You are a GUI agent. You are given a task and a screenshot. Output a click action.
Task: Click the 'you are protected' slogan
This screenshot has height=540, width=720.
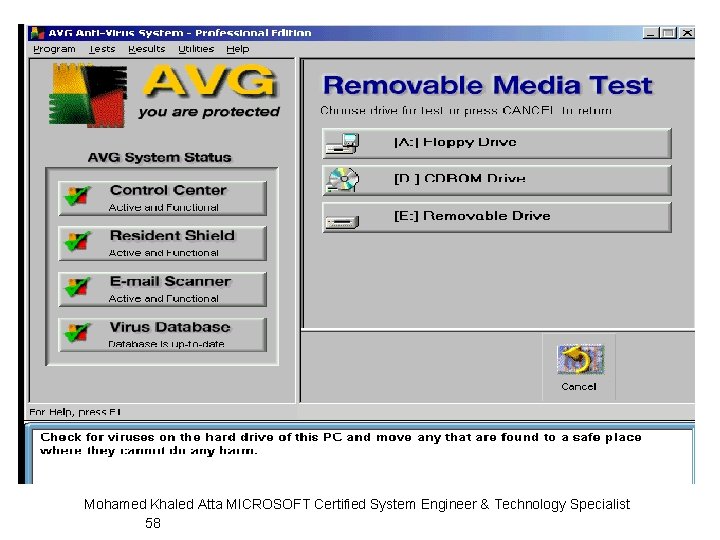(x=209, y=112)
